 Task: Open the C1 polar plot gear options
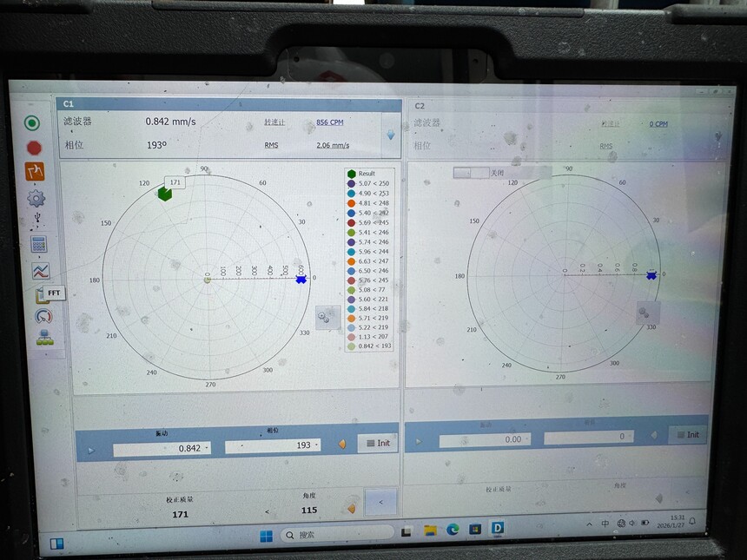[x=328, y=317]
